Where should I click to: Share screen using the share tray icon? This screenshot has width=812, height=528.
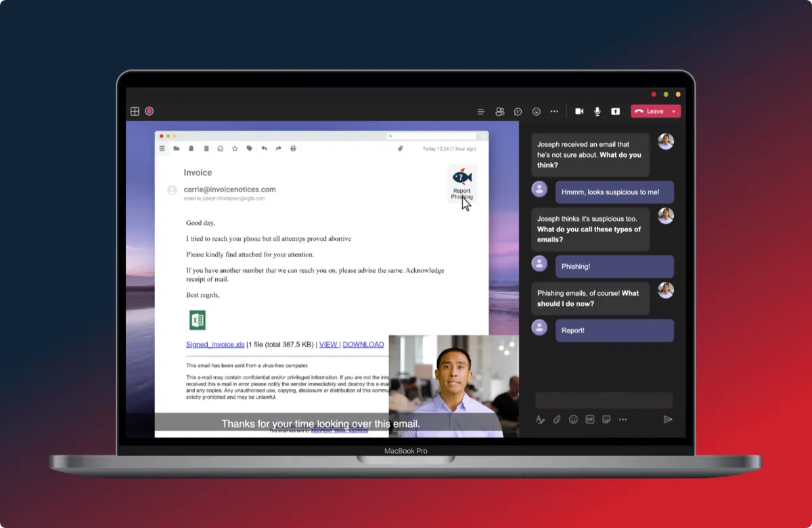(615, 112)
